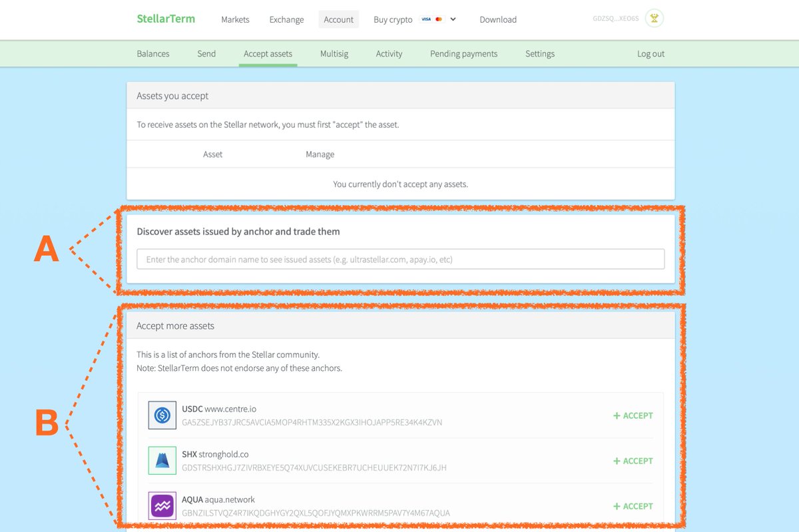The image size is (799, 532).
Task: Click the AQUA logo icon
Action: tap(162, 506)
